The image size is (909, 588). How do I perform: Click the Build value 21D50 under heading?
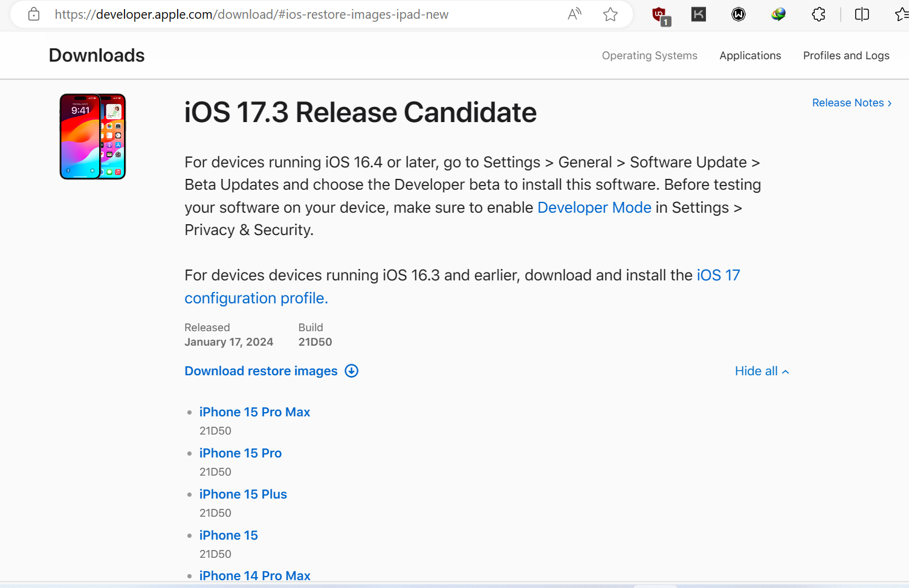tap(315, 342)
